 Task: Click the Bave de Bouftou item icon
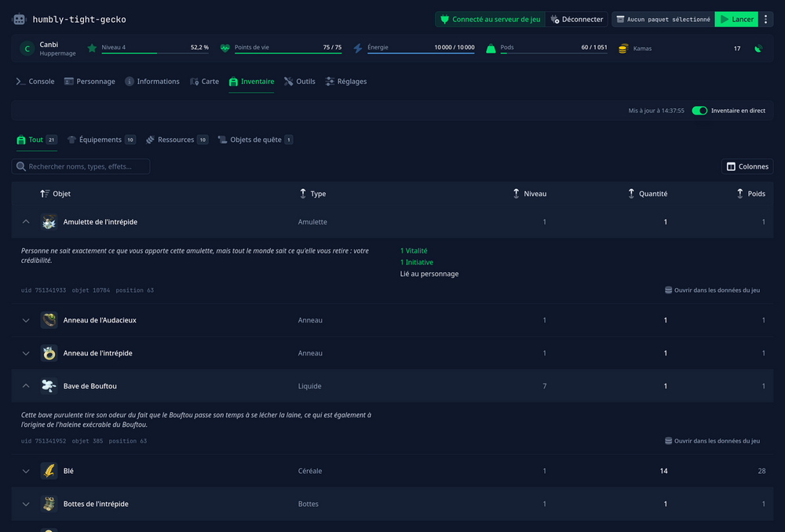coord(49,386)
